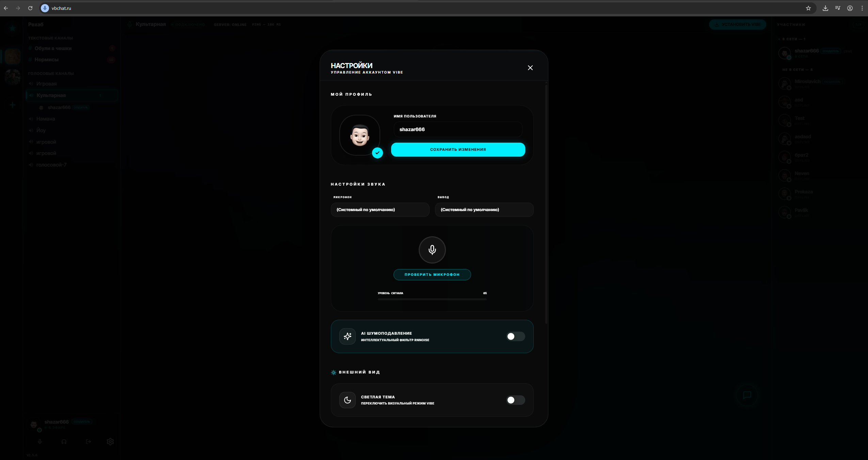868x460 pixels.
Task: Click the browser forward arrow
Action: click(18, 8)
